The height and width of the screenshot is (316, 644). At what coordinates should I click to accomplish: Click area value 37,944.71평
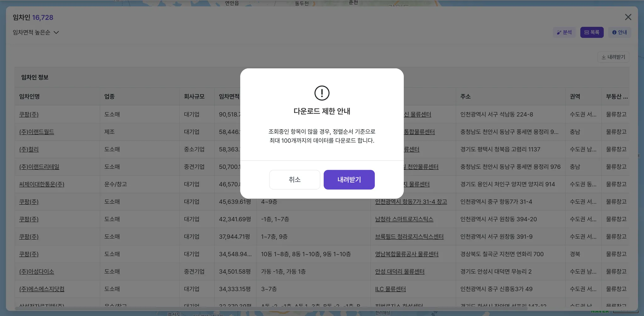(234, 236)
